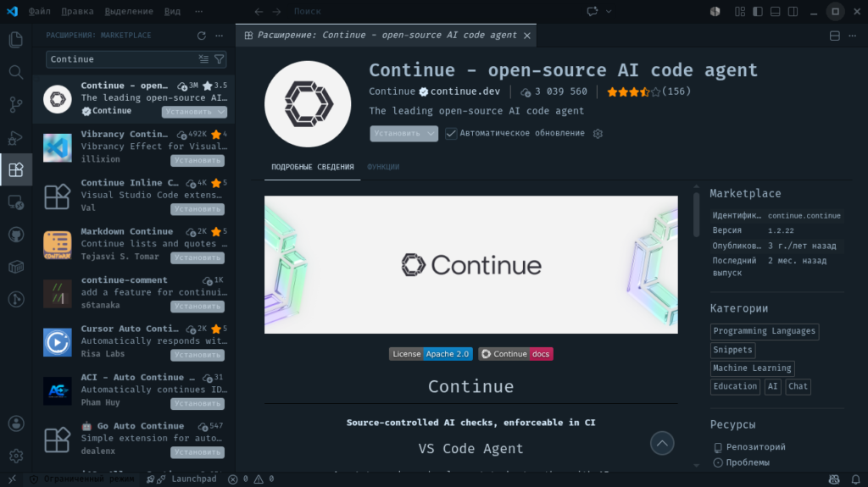Open the Выделение menu
The width and height of the screenshot is (868, 487).
tap(129, 11)
